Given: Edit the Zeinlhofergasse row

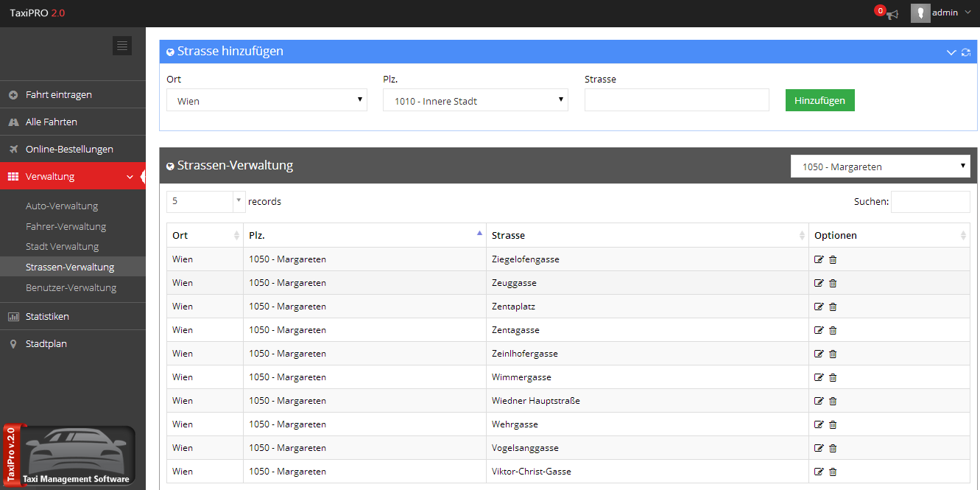Looking at the screenshot, I should 819,354.
